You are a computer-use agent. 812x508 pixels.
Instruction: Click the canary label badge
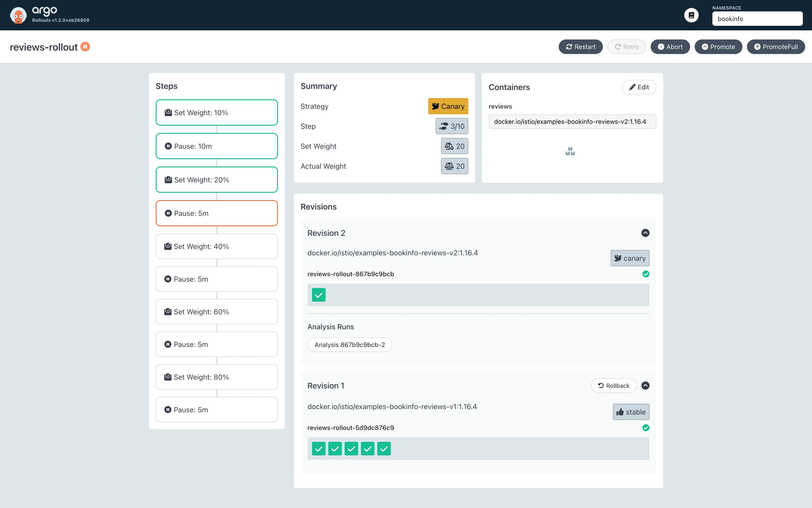coord(630,258)
